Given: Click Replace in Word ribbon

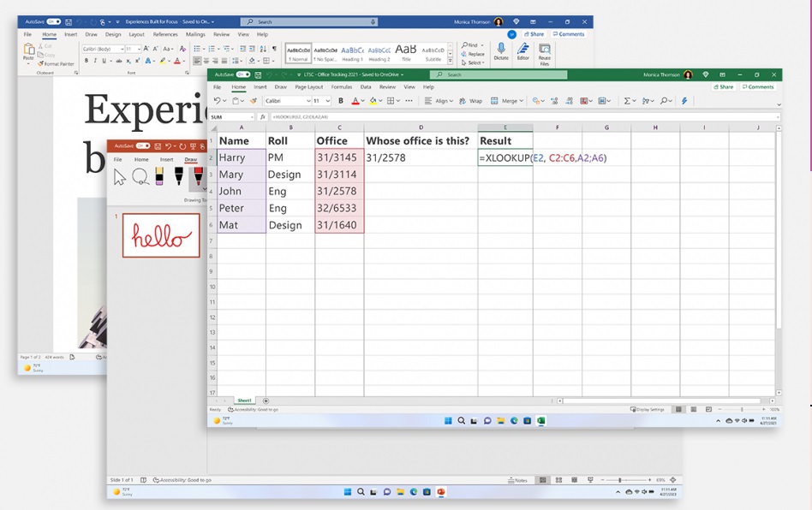Looking at the screenshot, I should pos(473,54).
